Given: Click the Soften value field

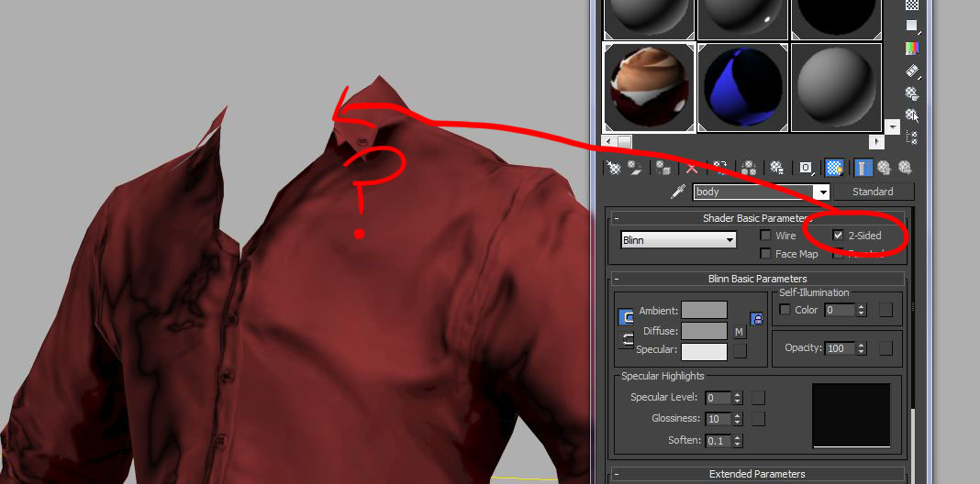Looking at the screenshot, I should 718,441.
